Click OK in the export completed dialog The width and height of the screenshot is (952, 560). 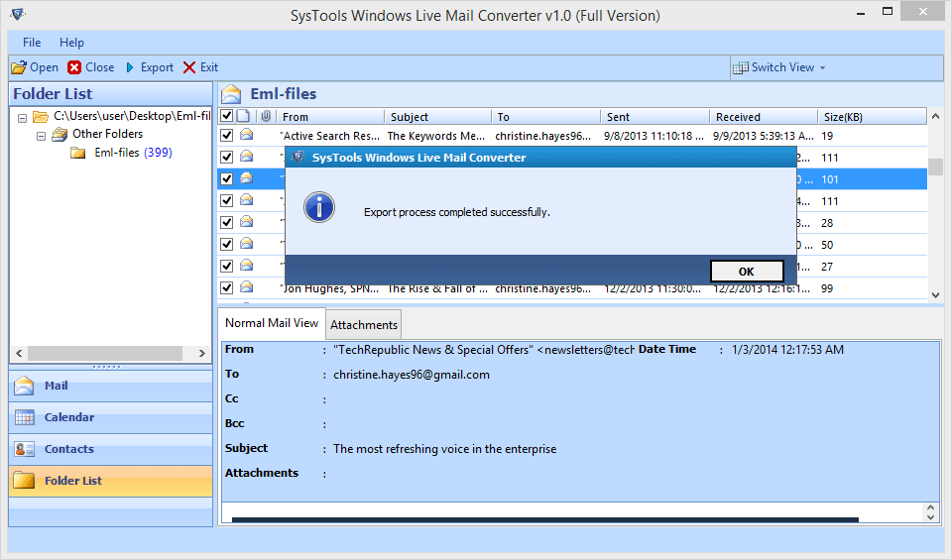pyautogui.click(x=746, y=272)
